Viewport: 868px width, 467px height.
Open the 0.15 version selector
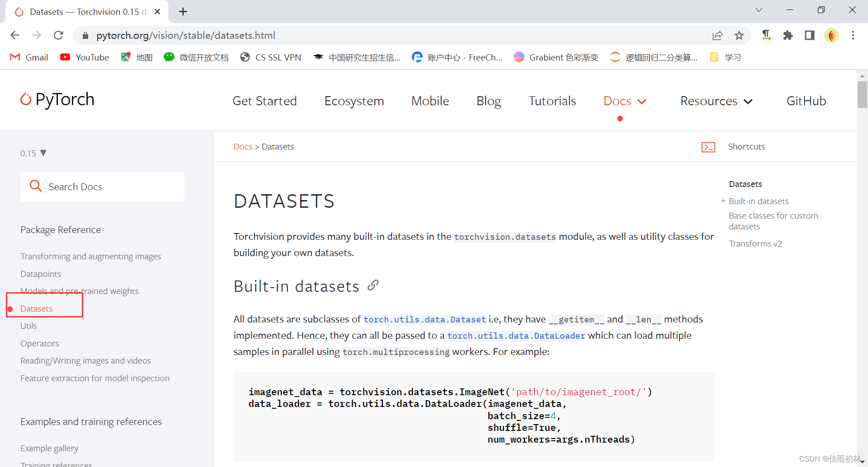(33, 153)
